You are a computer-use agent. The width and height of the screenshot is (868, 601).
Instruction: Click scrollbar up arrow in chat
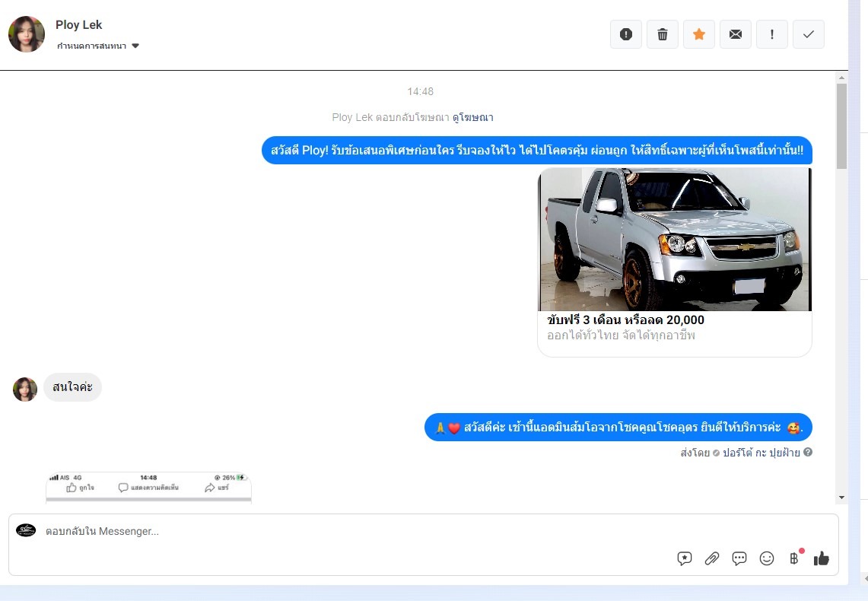pyautogui.click(x=841, y=78)
